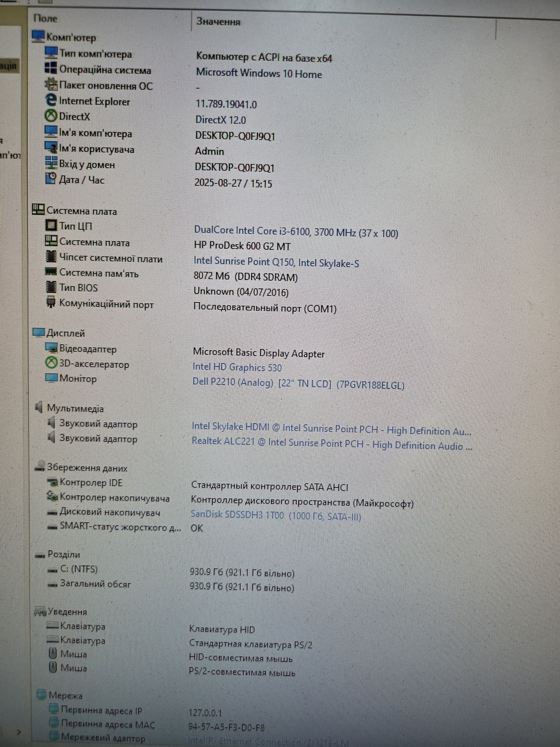Click the value HID-совместимая мышь
This screenshot has width=560, height=747.
point(240,658)
